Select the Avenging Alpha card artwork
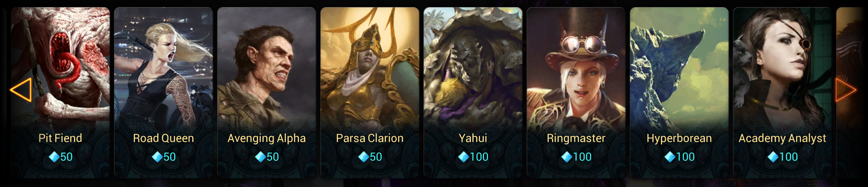Image resolution: width=868 pixels, height=187 pixels. coord(267,68)
